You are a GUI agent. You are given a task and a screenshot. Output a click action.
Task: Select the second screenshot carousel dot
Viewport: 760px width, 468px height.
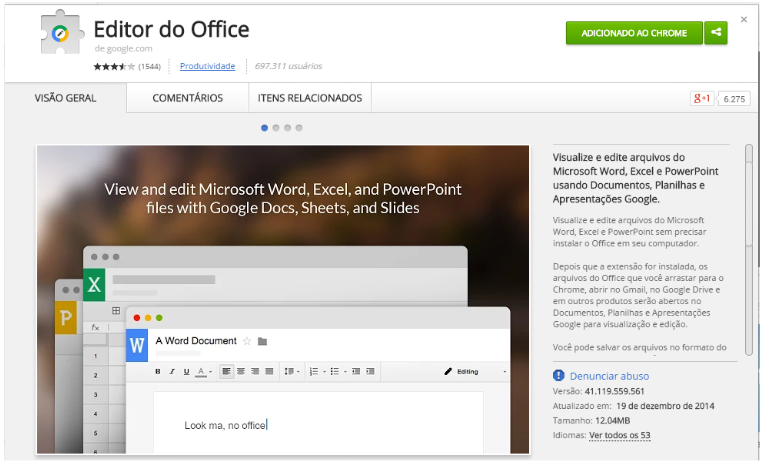pyautogui.click(x=276, y=128)
